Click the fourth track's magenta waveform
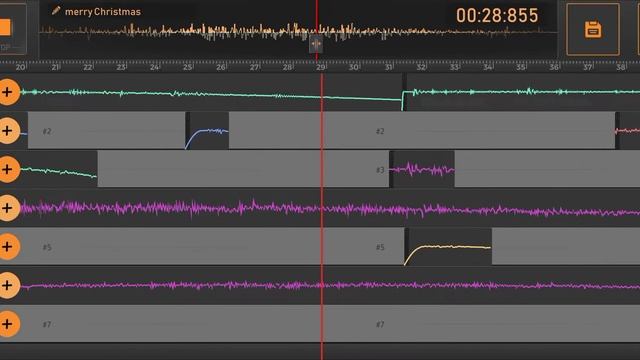This screenshot has height=360, width=640. click(x=330, y=208)
